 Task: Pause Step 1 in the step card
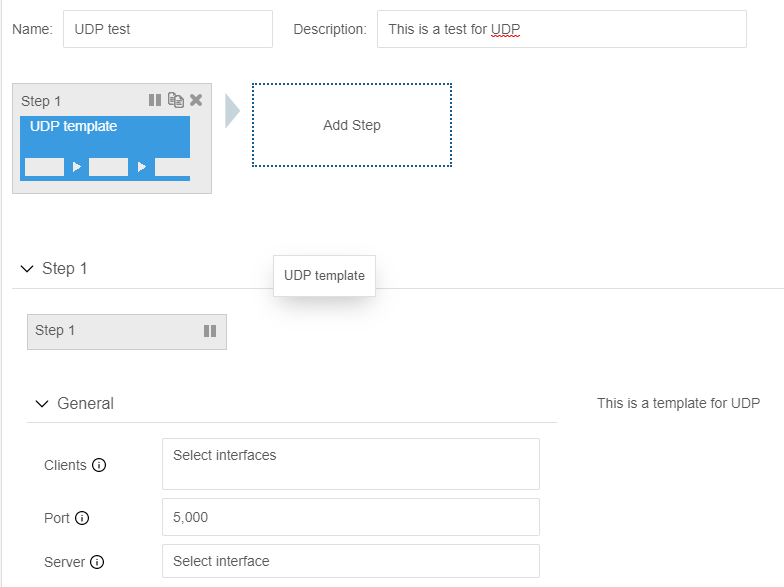[x=155, y=100]
